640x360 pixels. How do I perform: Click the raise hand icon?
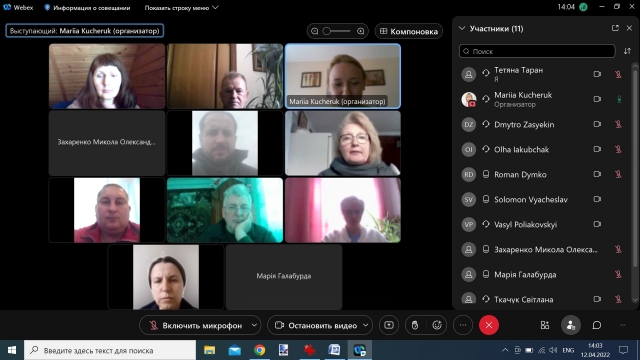click(x=415, y=325)
